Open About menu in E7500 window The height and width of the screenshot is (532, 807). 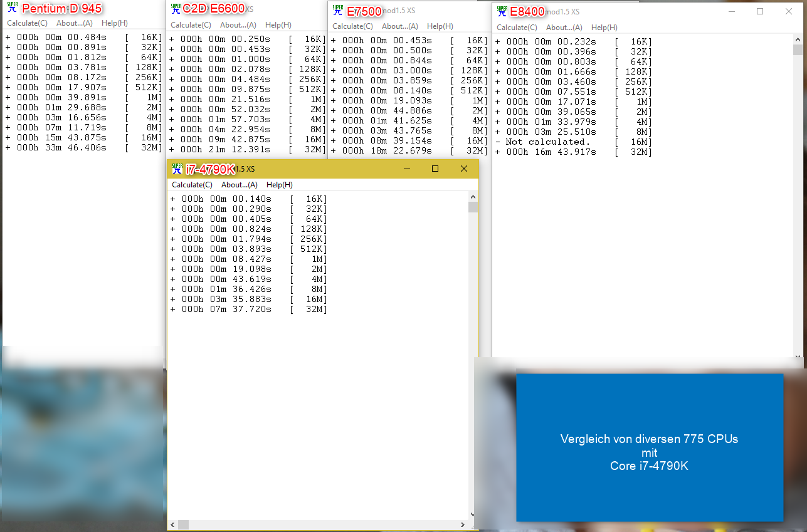pyautogui.click(x=400, y=26)
